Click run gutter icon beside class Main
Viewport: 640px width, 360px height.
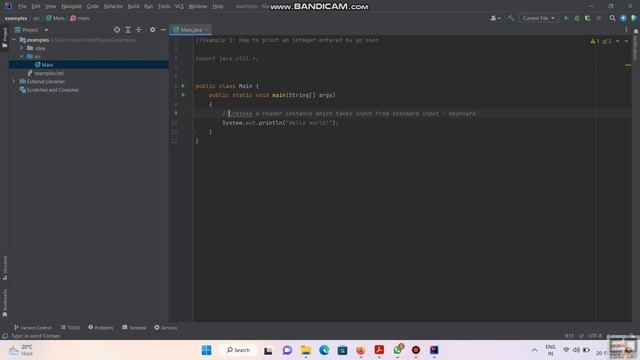tap(183, 86)
